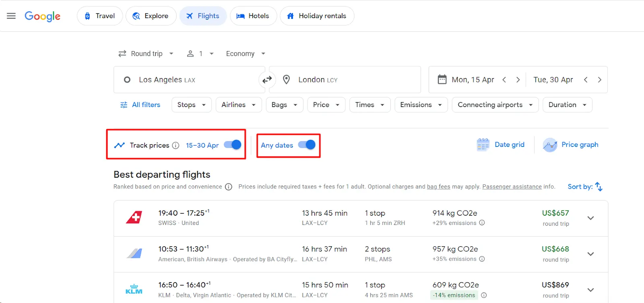
Task: Edit the Los Angeles LAX origin field
Action: 189,80
